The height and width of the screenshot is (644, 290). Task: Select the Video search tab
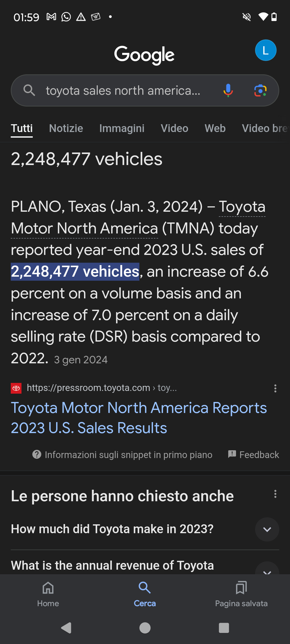coord(175,128)
